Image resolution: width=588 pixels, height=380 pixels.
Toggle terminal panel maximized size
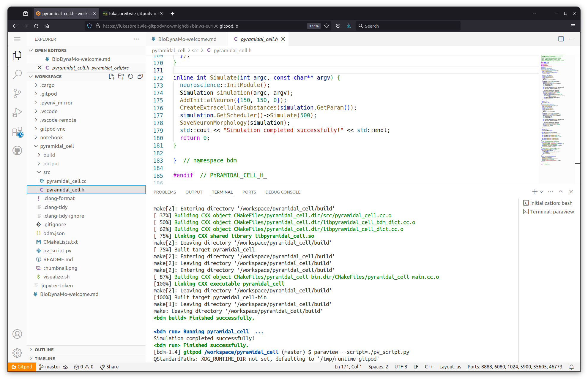561,192
